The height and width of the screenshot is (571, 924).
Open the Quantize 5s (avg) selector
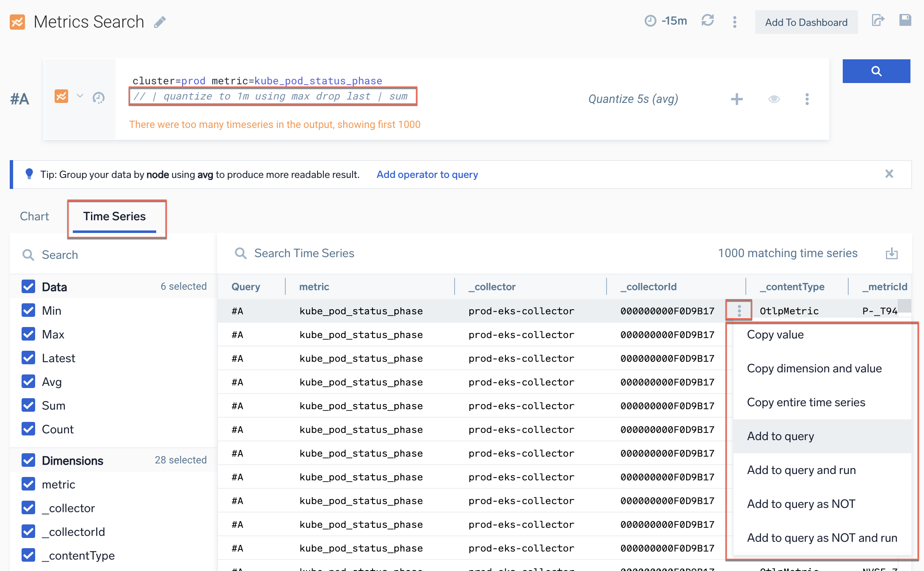633,99
